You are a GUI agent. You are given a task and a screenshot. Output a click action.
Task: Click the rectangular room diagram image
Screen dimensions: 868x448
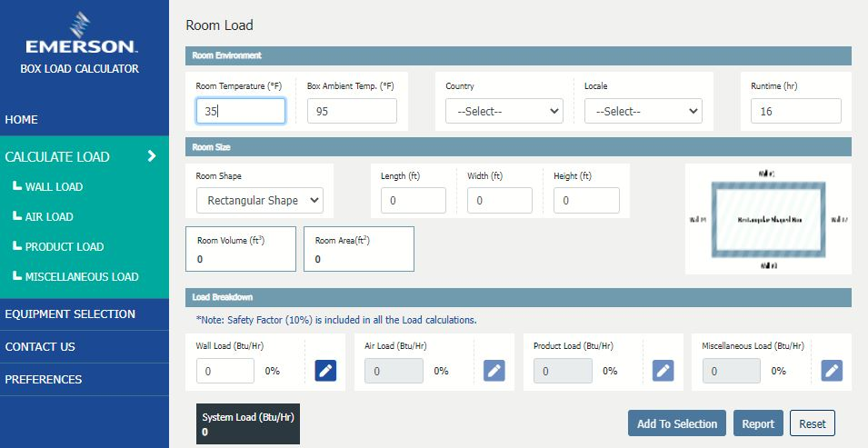pos(768,219)
